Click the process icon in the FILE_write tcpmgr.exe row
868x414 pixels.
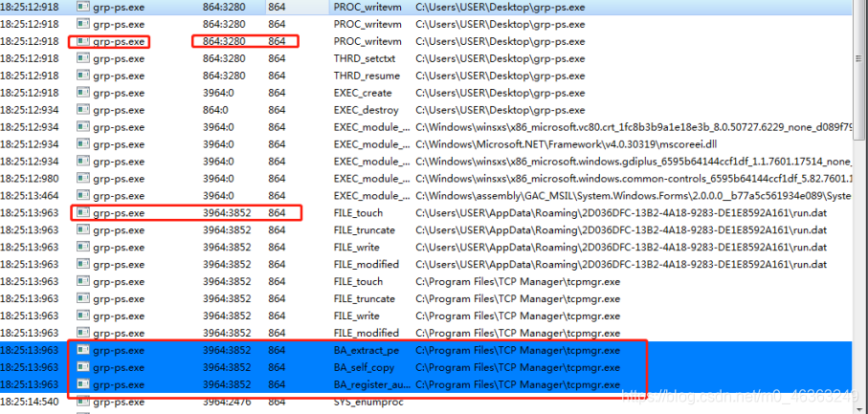pos(83,316)
